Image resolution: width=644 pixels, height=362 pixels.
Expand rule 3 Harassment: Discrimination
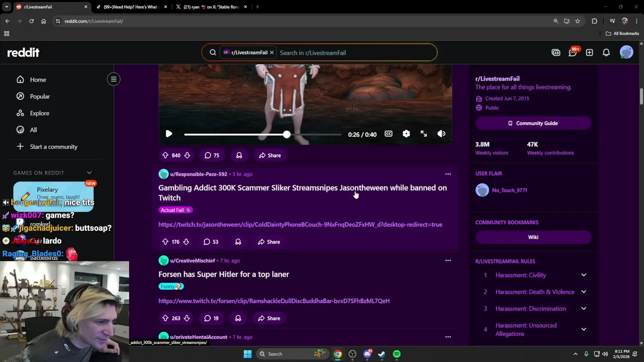pos(584,309)
